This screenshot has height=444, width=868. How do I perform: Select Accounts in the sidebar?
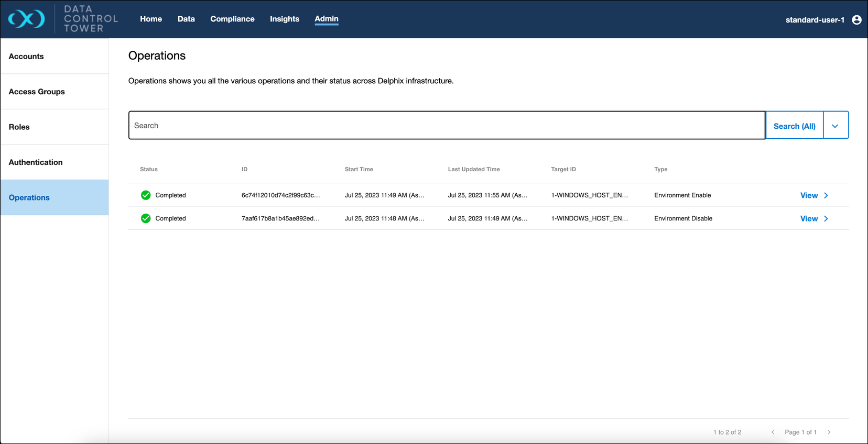26,57
